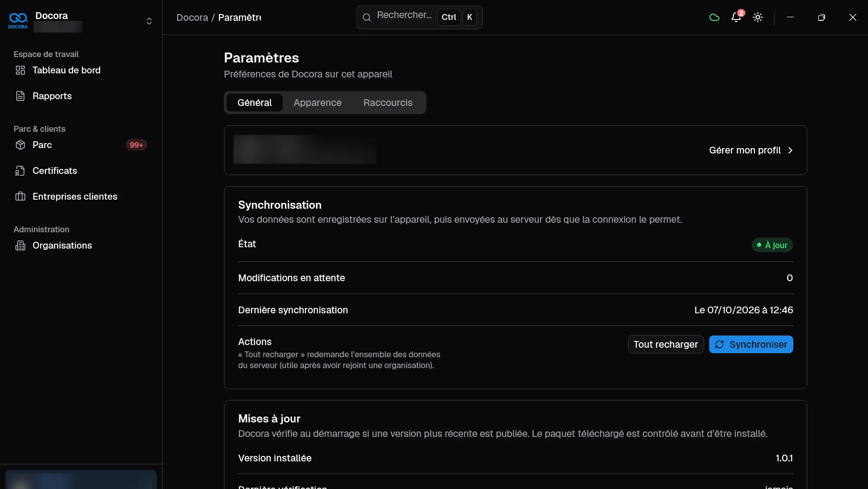The height and width of the screenshot is (489, 868).
Task: Open the Tableau de bord page
Action: (x=81, y=70)
